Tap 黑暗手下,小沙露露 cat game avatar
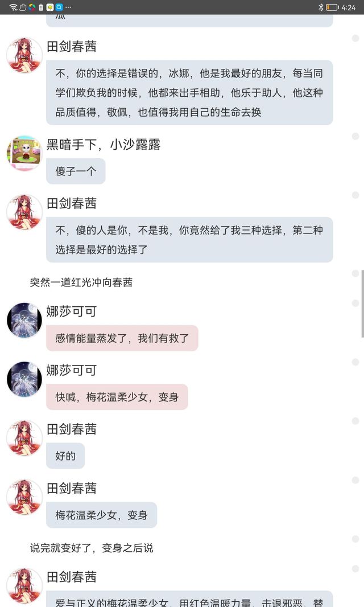 pyautogui.click(x=24, y=153)
